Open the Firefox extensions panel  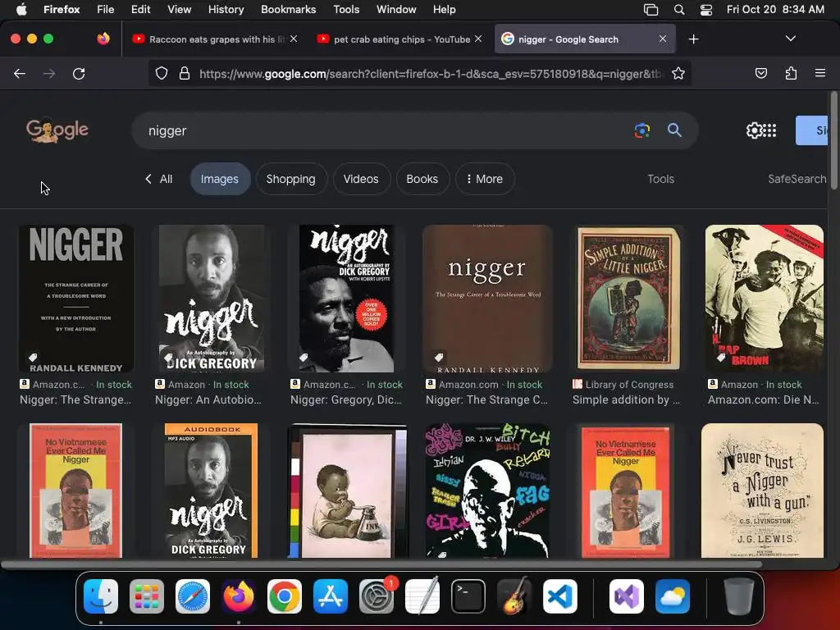click(x=791, y=73)
